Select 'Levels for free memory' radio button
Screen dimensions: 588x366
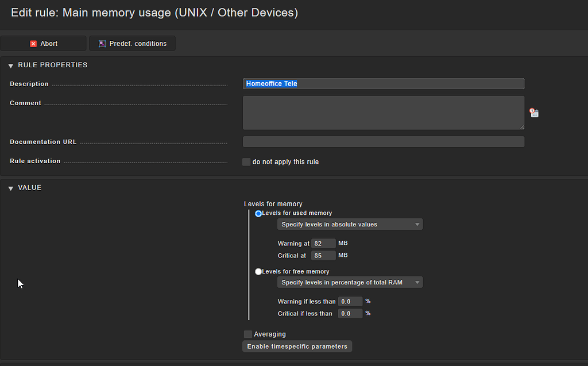point(258,272)
